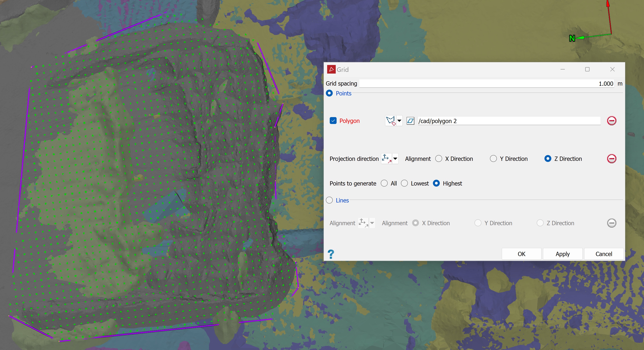The image size is (644, 350).
Task: Open help via the question mark icon
Action: tap(331, 254)
